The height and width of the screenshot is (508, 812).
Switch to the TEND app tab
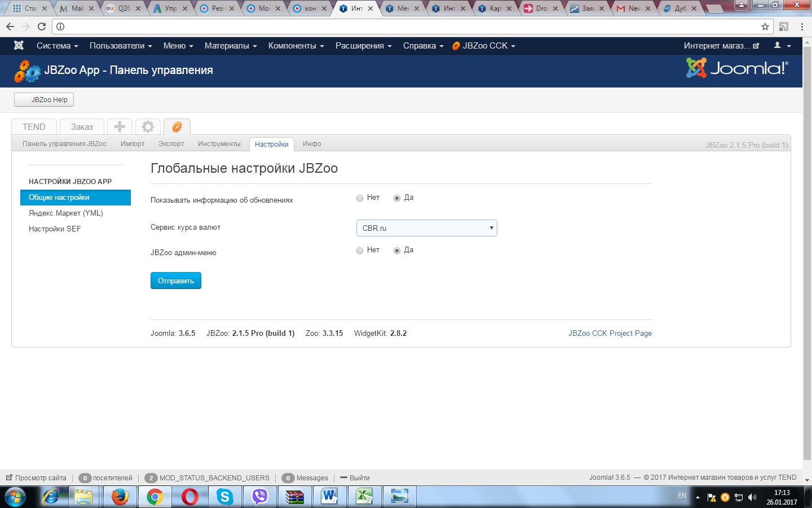pyautogui.click(x=34, y=127)
